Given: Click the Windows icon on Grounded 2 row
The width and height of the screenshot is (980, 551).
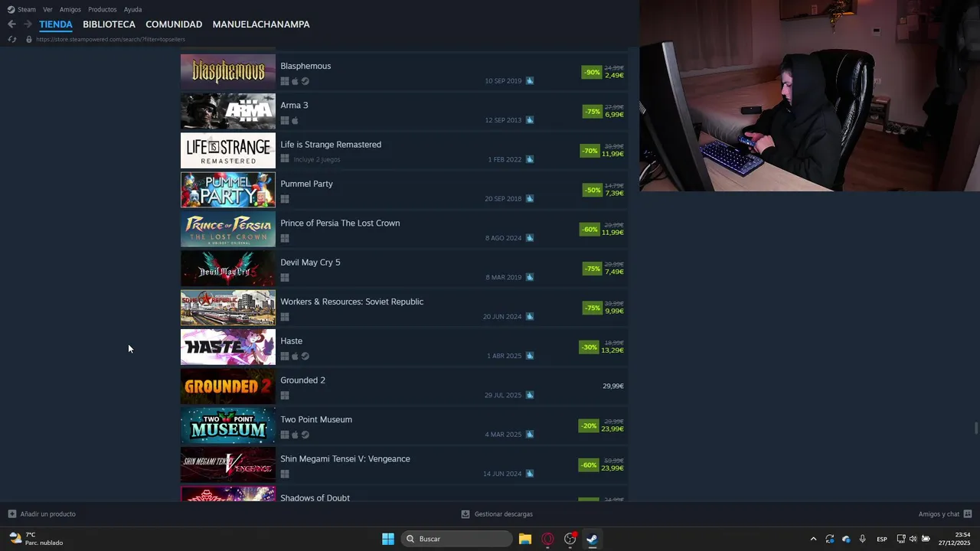Looking at the screenshot, I should click(285, 396).
